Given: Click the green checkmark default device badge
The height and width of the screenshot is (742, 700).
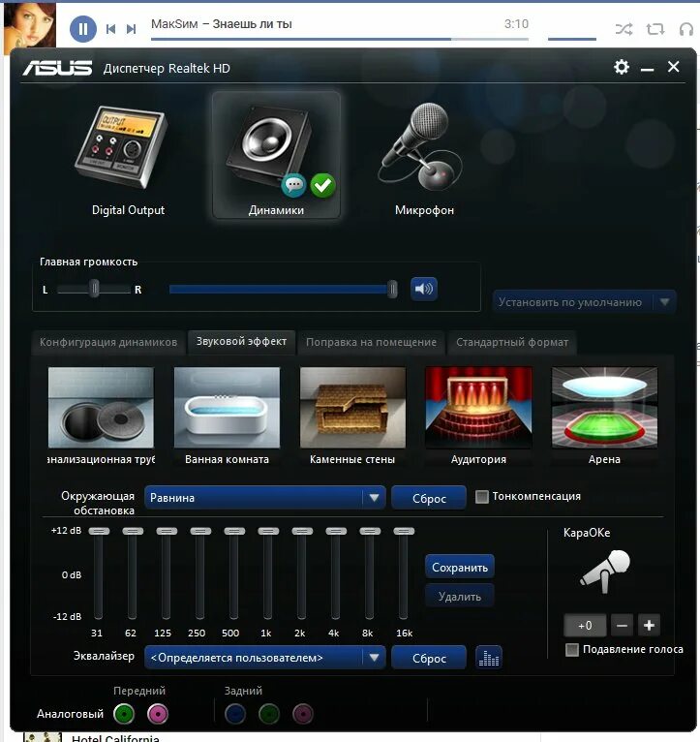Looking at the screenshot, I should (323, 186).
